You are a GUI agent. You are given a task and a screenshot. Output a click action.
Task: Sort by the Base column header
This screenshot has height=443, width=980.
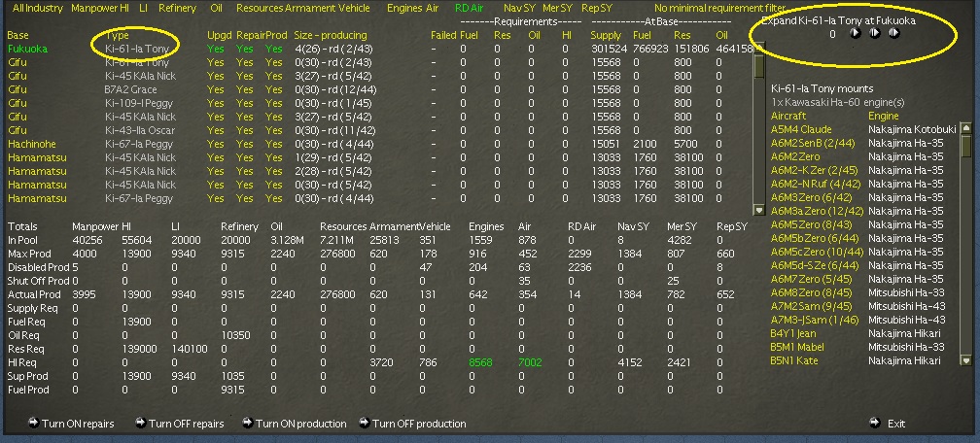pyautogui.click(x=18, y=35)
